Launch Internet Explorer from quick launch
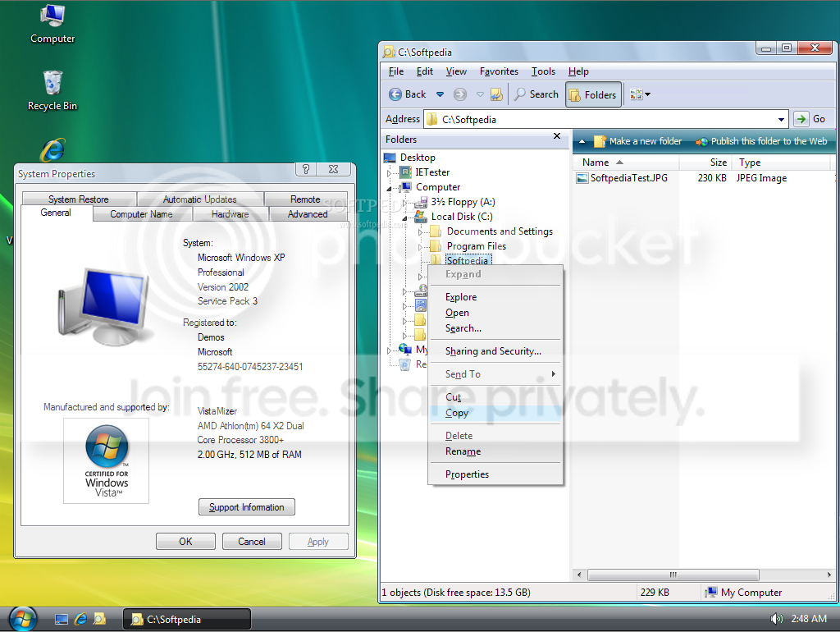 (80, 619)
